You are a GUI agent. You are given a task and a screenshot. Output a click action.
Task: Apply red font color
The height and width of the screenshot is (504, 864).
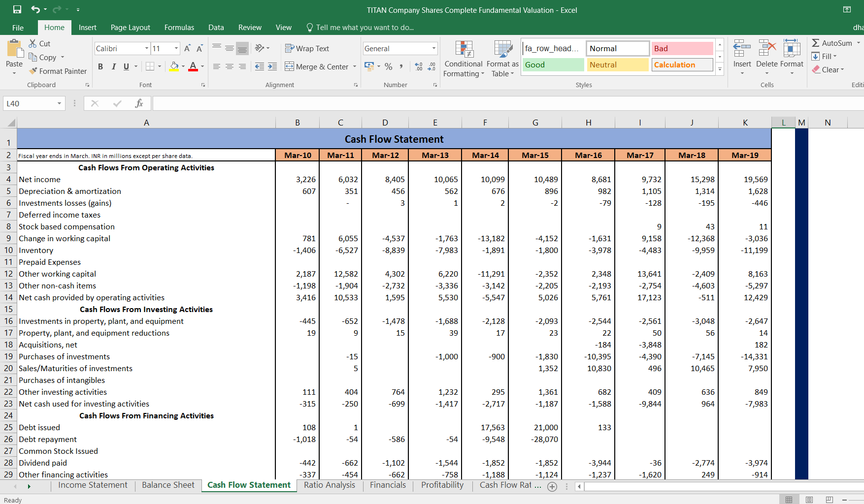(193, 66)
